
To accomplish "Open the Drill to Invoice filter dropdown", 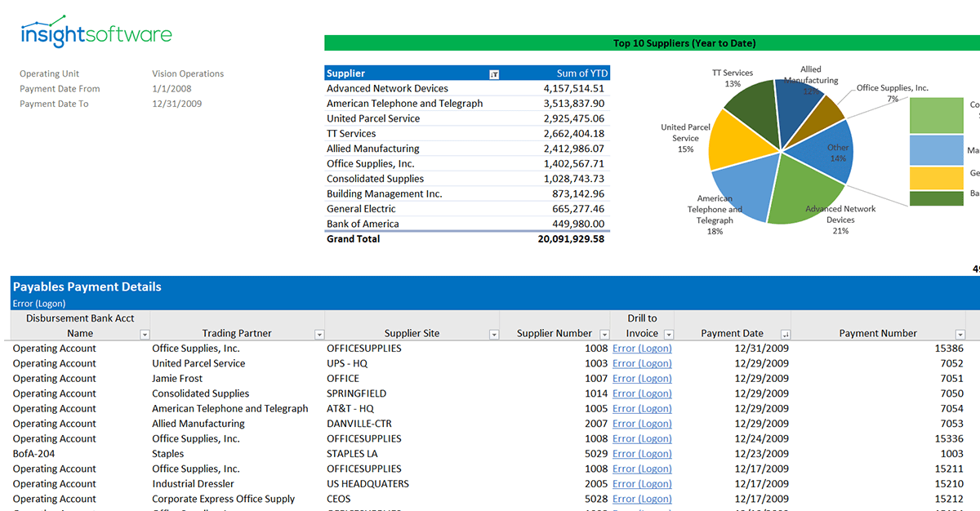I will pos(668,334).
